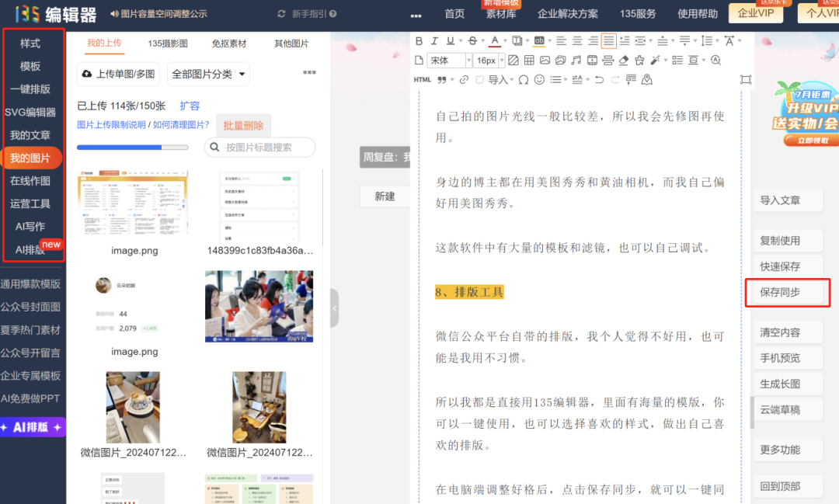Click the undo arrow icon
The width and height of the screenshot is (839, 504).
click(599, 79)
